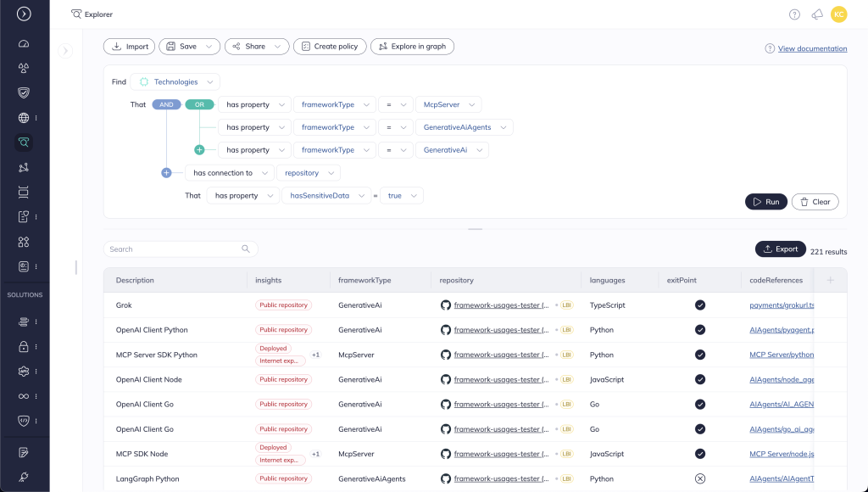Viewport: 868px width, 492px height.
Task: Run the query
Action: pos(765,202)
